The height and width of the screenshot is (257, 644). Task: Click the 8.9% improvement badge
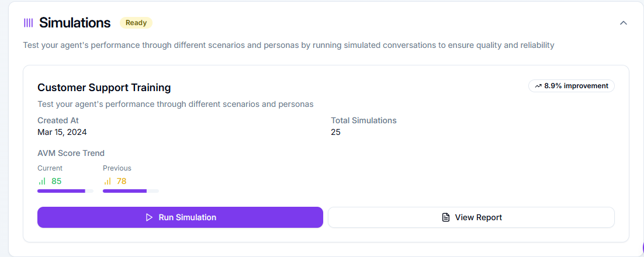572,86
